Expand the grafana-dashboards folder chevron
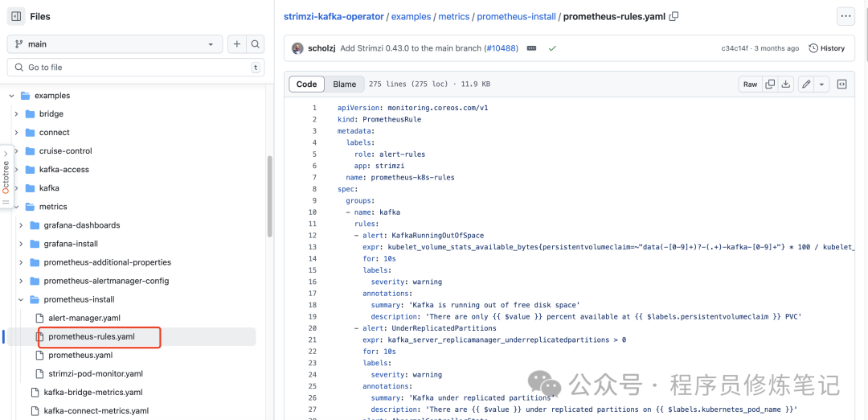Screen dimensions: 868x420 click(x=21, y=225)
